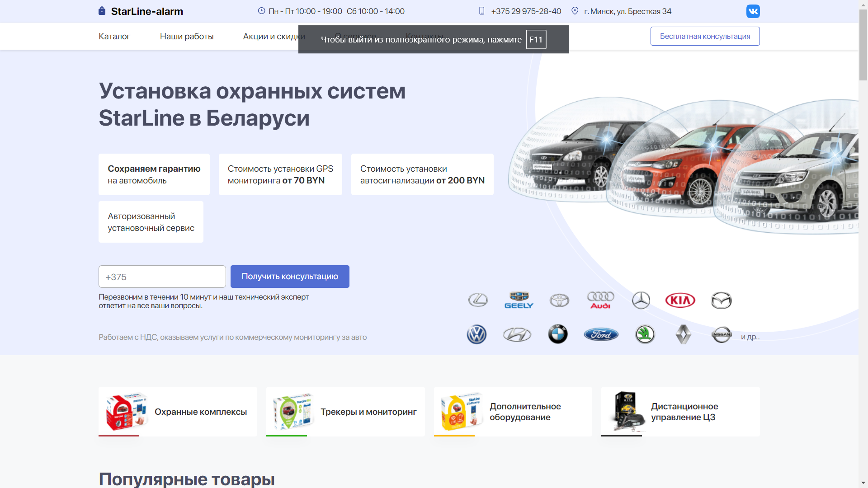Click the GPS мониторинга от 70 BYN card
This screenshot has width=868, height=488.
pos(280,174)
